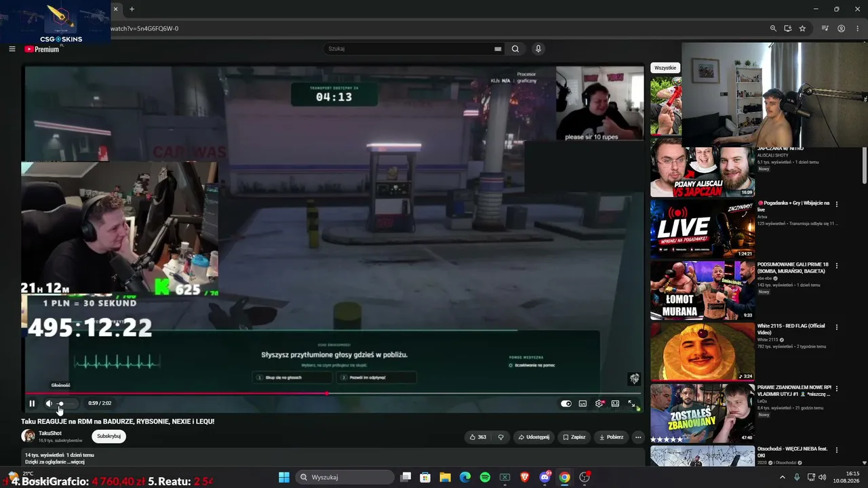This screenshot has height=488, width=868.
Task: Open the system volume tray icon
Action: pyautogui.click(x=823, y=477)
